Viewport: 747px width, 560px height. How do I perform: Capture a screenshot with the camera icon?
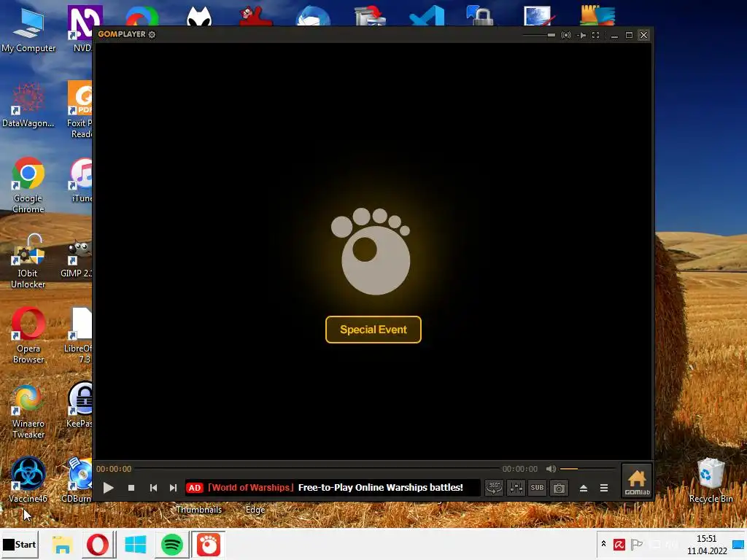point(559,488)
